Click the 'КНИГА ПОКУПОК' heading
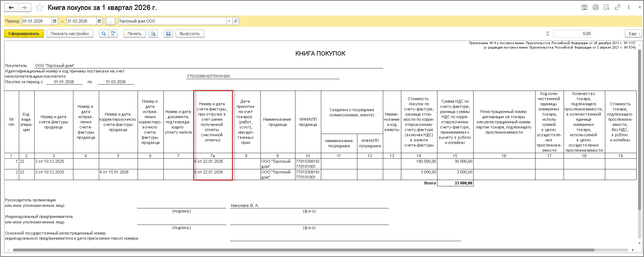This screenshot has height=257, width=644. point(320,53)
